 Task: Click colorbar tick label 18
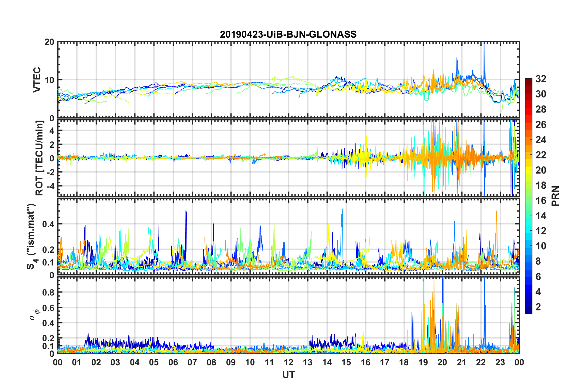[x=541, y=185]
